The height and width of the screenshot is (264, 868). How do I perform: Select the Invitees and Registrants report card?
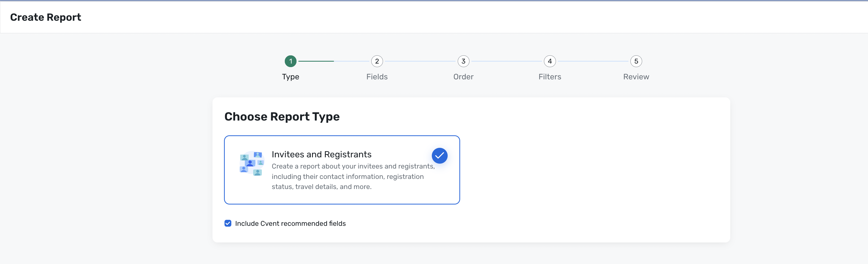tap(342, 170)
